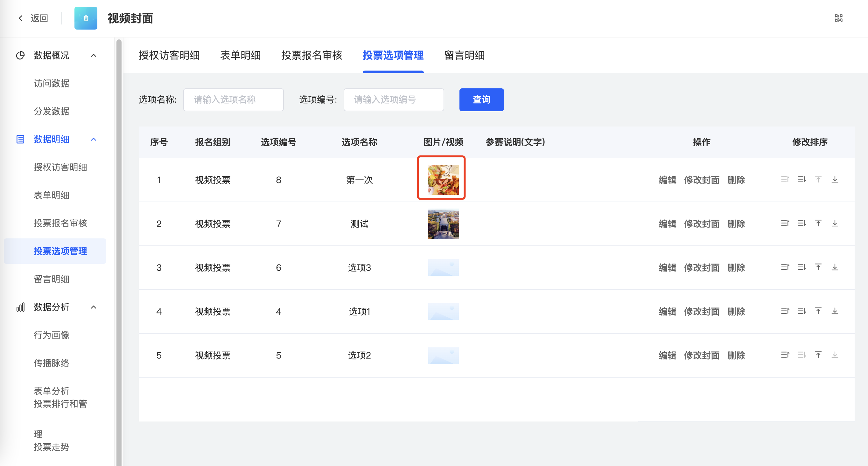Click the QR code icon in header
Viewport: 868px width, 466px height.
click(838, 18)
